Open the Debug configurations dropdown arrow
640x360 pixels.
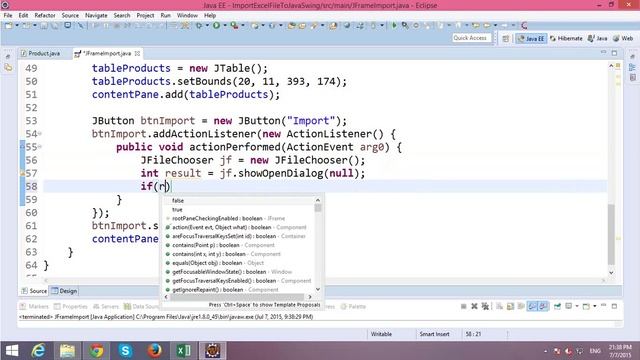pyautogui.click(x=207, y=25)
